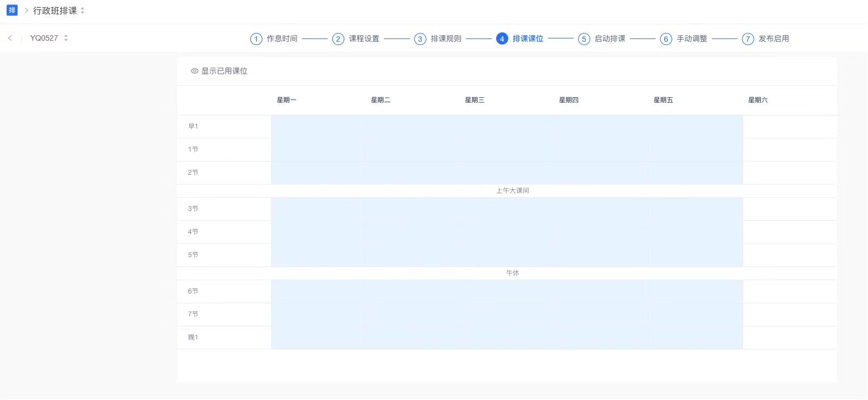Go to step 2 课程设置
This screenshot has height=400, width=868.
[x=356, y=38]
